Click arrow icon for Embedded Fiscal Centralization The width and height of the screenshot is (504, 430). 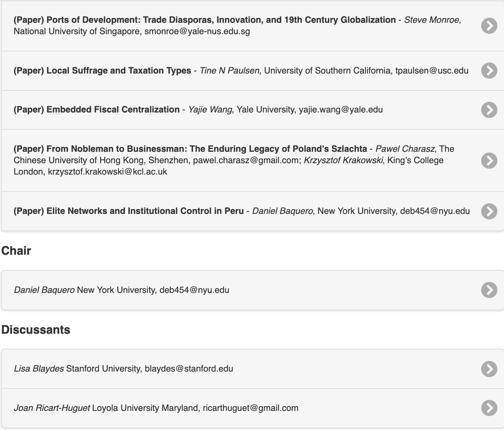click(x=489, y=110)
